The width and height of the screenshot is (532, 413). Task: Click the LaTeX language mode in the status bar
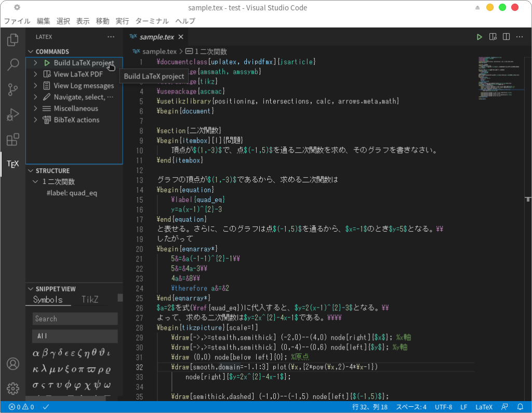(484, 407)
